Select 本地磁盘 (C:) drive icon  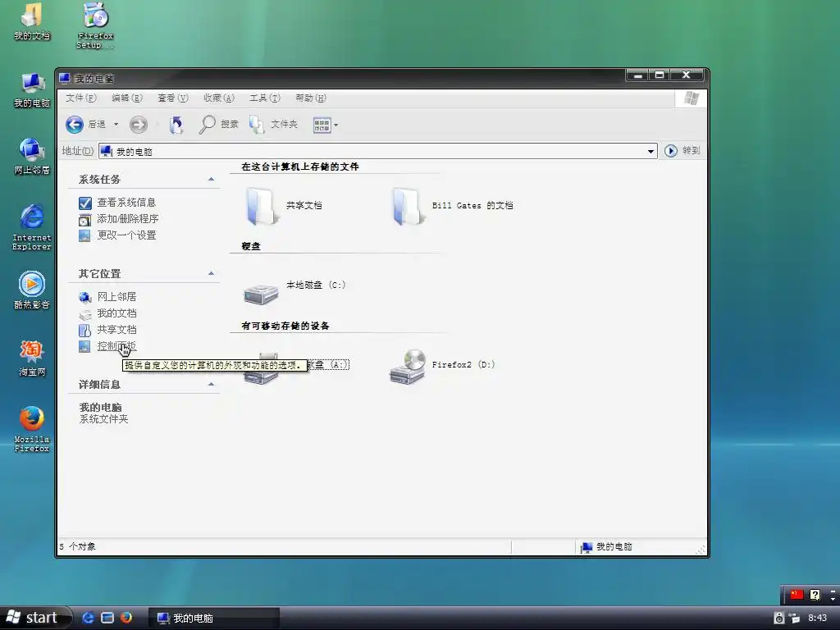(261, 294)
